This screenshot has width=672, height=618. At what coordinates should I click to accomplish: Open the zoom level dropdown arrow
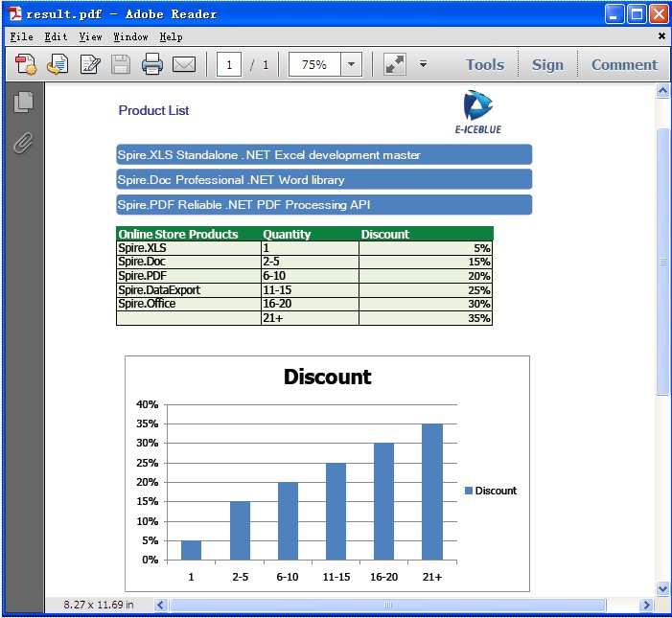(x=352, y=64)
